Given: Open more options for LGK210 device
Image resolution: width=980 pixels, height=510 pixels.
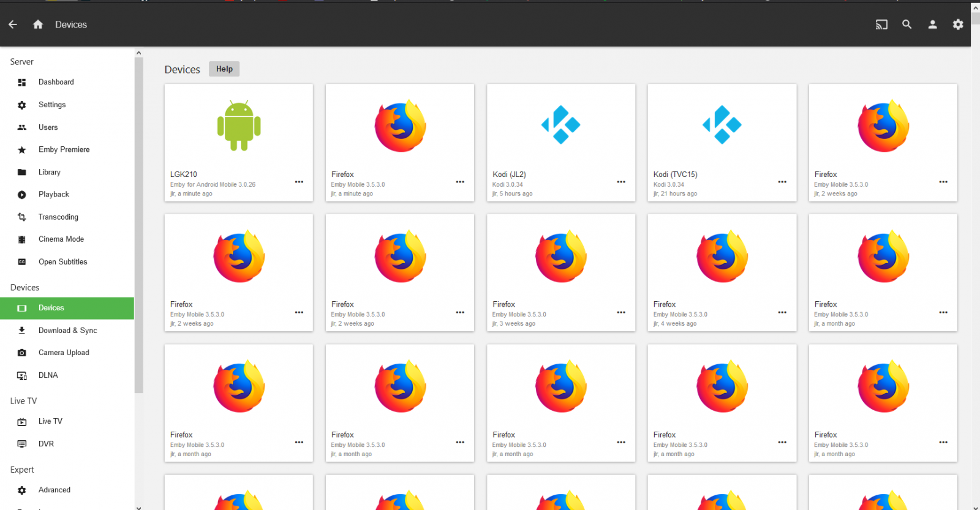Looking at the screenshot, I should pos(299,182).
